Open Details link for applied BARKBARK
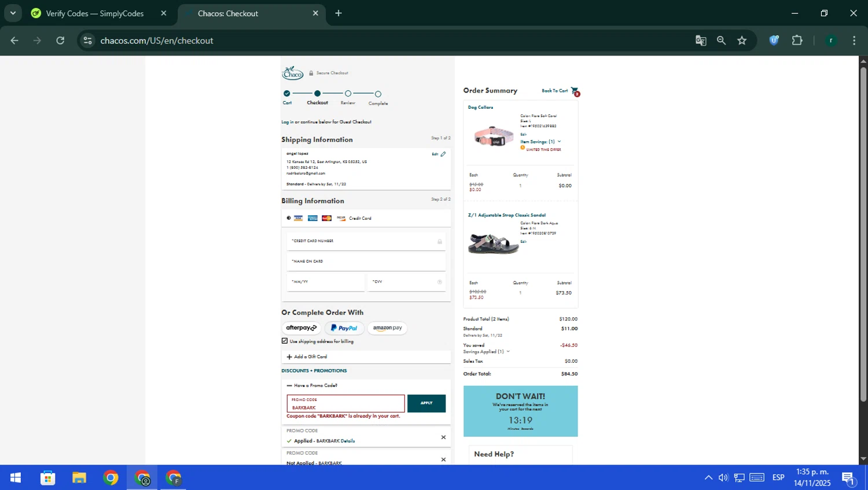 348,441
